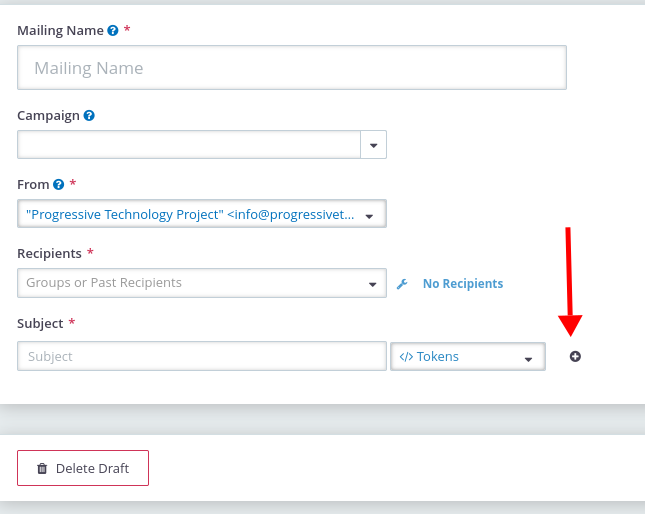Click into the Subject input field
The height and width of the screenshot is (514, 645).
(x=202, y=356)
